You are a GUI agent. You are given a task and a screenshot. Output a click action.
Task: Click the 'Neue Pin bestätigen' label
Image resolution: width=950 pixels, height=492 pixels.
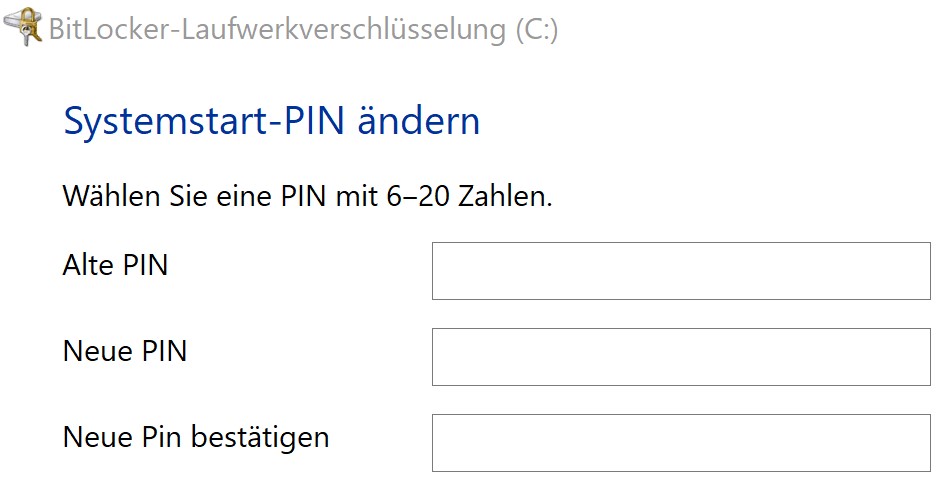click(x=196, y=438)
